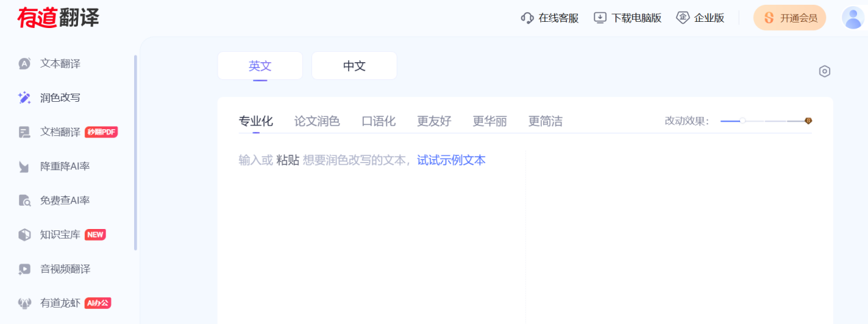This screenshot has height=324, width=868.
Task: Click the 音视频翻译 play icon
Action: click(25, 269)
